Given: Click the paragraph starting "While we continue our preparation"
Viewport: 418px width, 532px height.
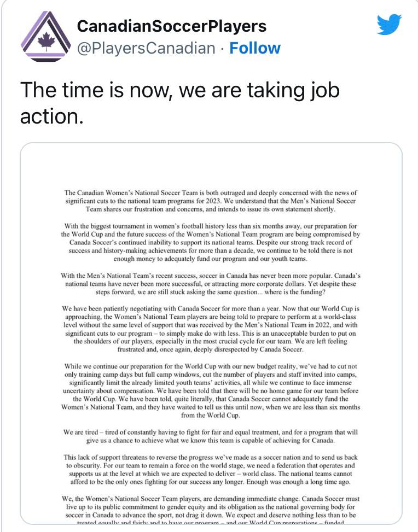Looking at the screenshot, I should (x=211, y=390).
